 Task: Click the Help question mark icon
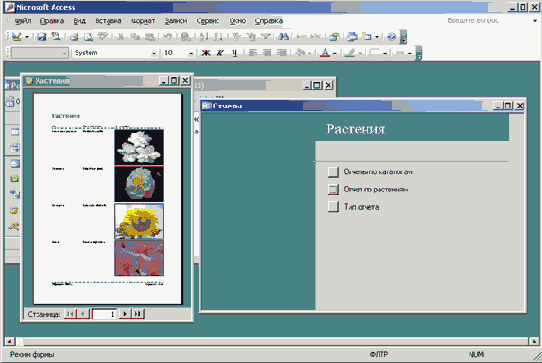point(391,36)
